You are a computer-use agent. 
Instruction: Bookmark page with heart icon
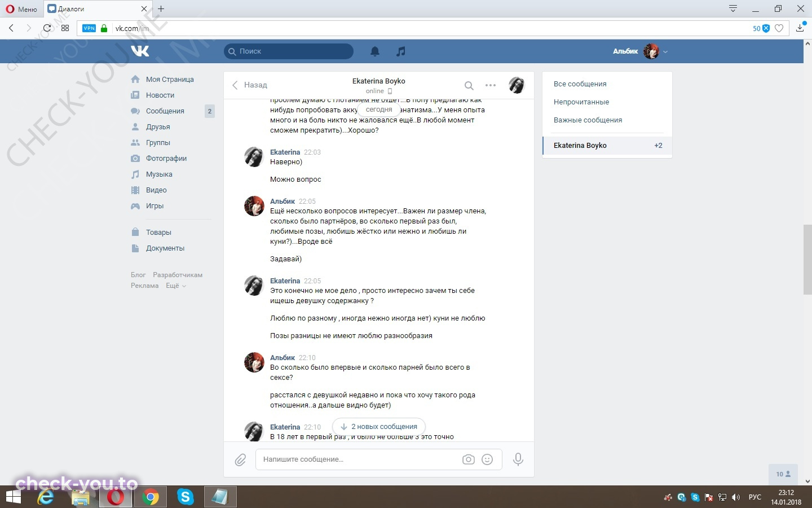[779, 28]
